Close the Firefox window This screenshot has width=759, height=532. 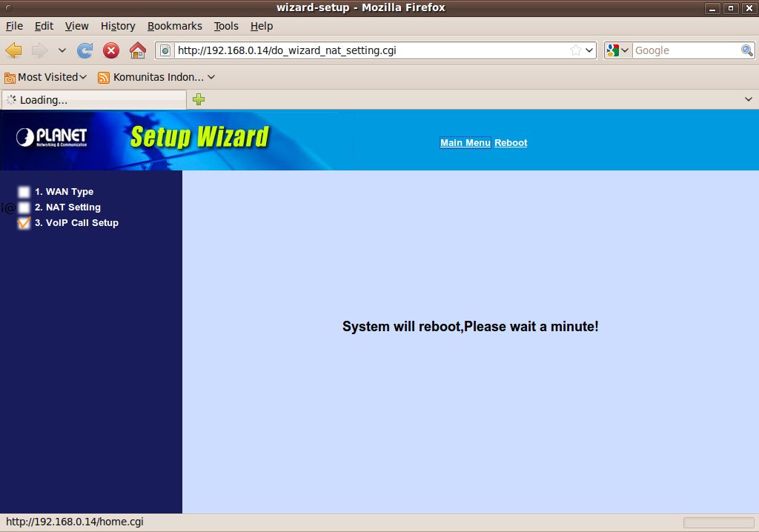749,8
